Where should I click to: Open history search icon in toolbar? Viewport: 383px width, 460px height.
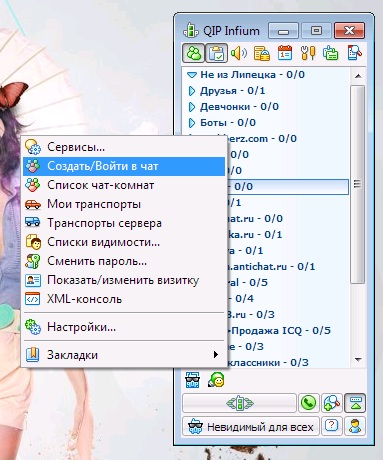click(x=355, y=53)
